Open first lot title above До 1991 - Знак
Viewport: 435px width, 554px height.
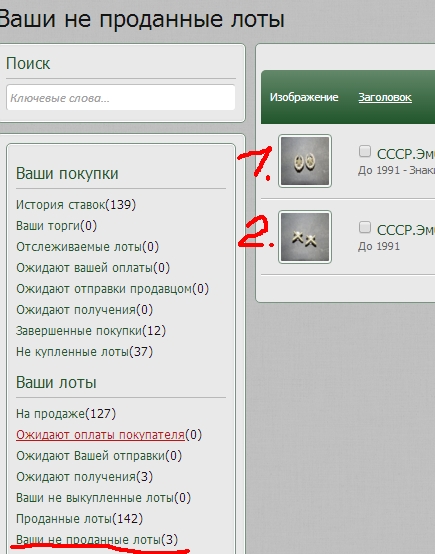[406, 154]
